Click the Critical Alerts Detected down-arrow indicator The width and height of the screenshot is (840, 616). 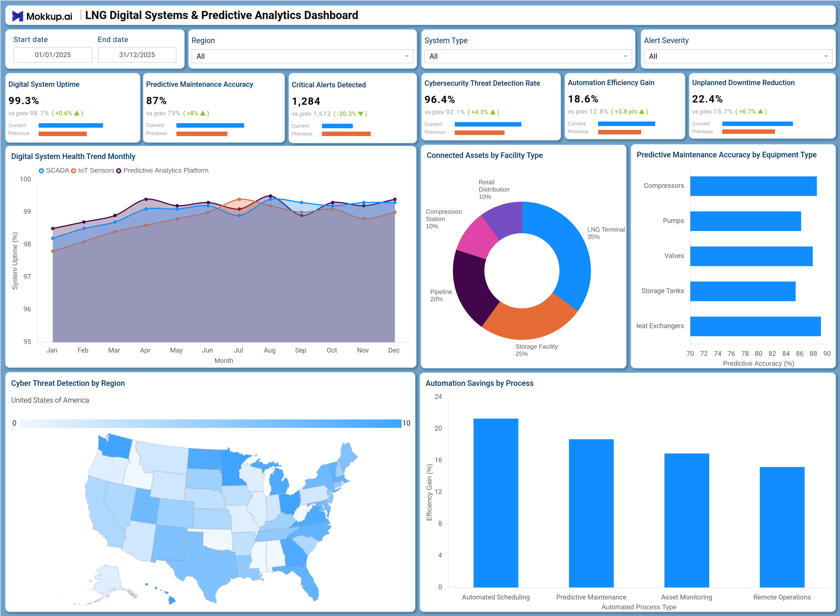pos(361,114)
